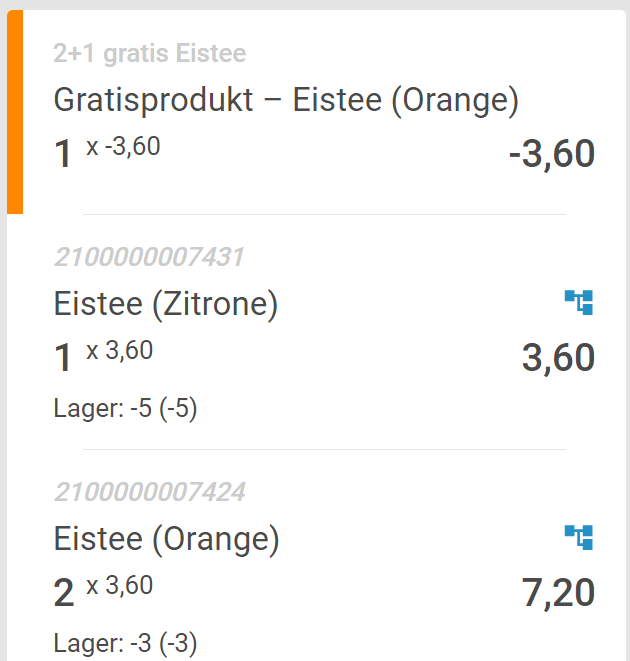The width and height of the screenshot is (630, 661).
Task: Select the orange highlight bar on the free product
Action: coord(15,113)
